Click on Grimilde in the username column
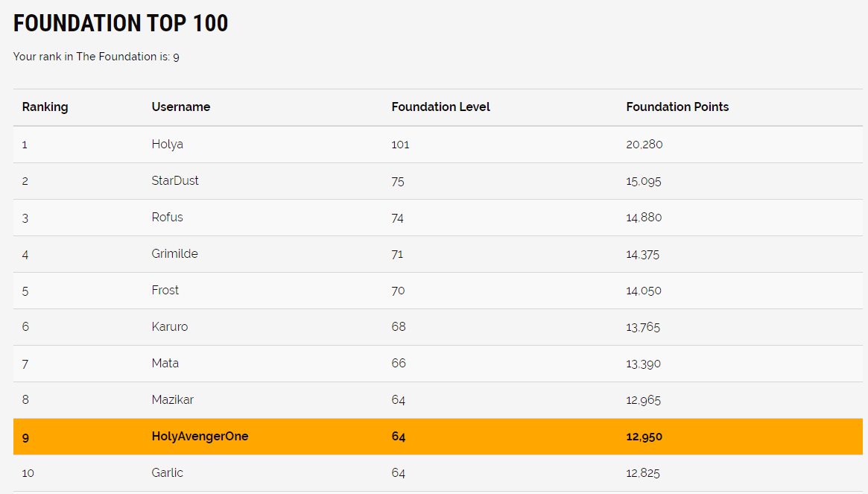The height and width of the screenshot is (494, 868). [x=174, y=254]
